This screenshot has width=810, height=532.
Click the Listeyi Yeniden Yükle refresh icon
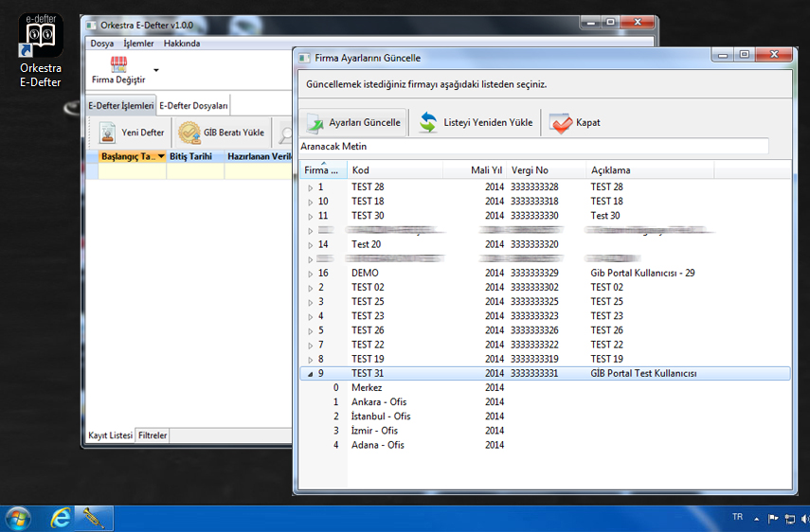pos(429,123)
